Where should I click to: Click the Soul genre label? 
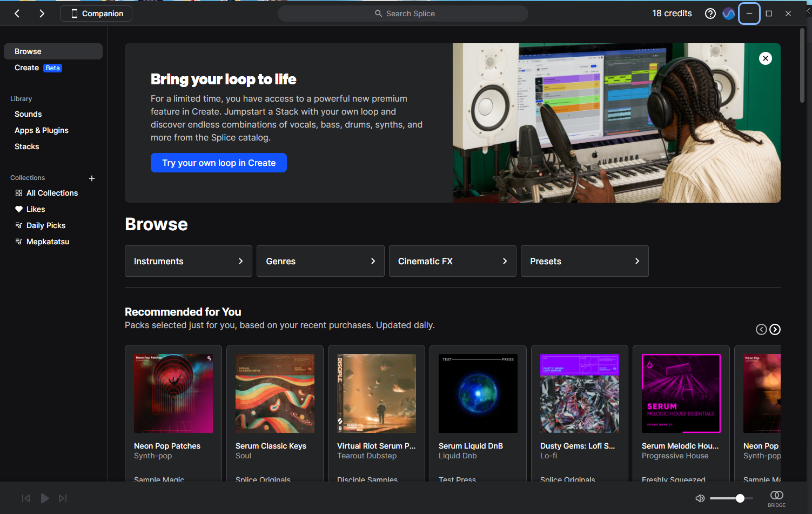tap(243, 456)
